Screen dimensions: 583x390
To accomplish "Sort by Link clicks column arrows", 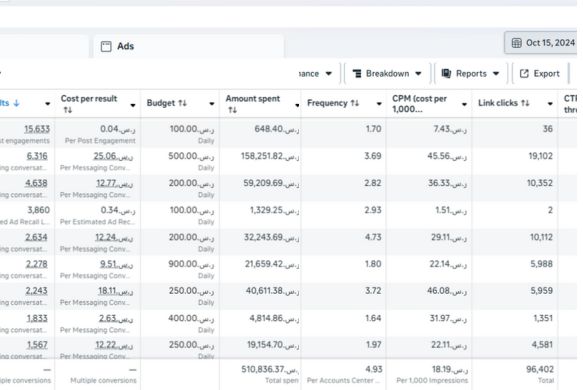I will [x=525, y=103].
